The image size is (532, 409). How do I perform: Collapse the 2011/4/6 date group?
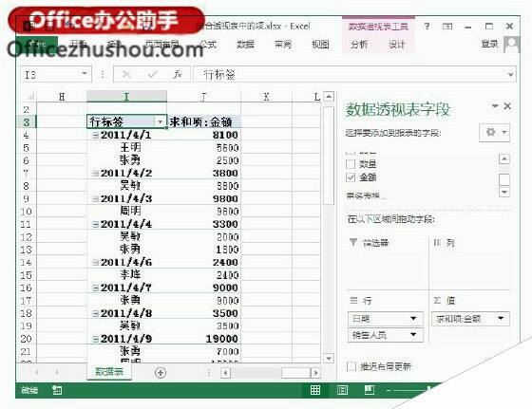click(96, 262)
